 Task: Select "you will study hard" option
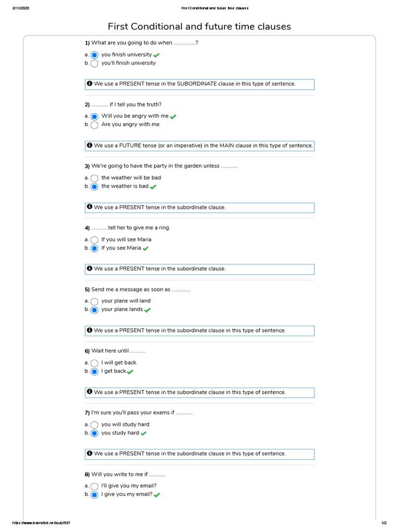94,425
